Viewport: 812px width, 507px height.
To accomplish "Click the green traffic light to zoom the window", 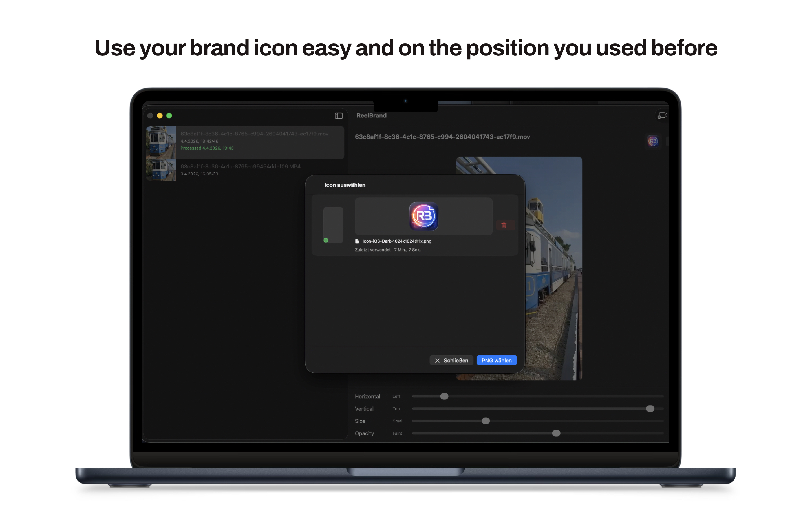I will click(169, 115).
